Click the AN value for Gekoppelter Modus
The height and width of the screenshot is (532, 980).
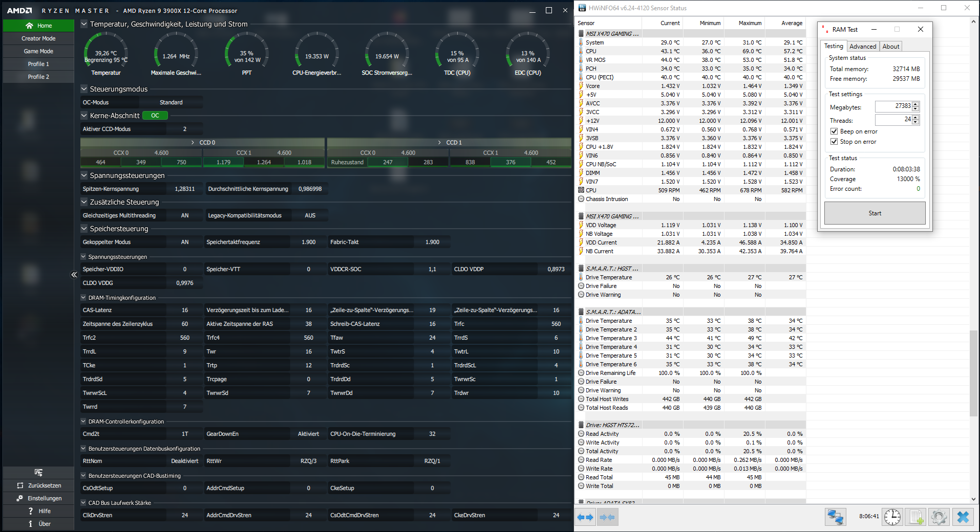pyautogui.click(x=185, y=242)
